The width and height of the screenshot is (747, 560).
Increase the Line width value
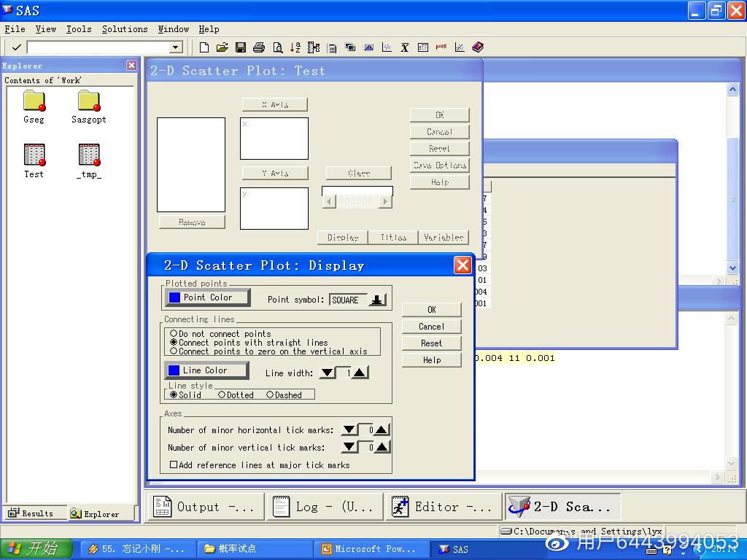[360, 373]
